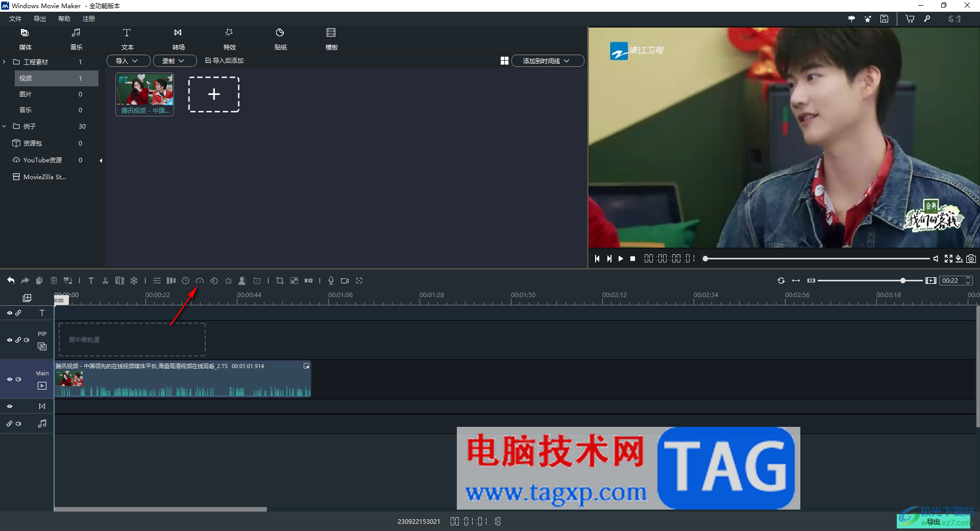The width and height of the screenshot is (980, 531).
Task: Open the 注册 menu
Action: [89, 19]
